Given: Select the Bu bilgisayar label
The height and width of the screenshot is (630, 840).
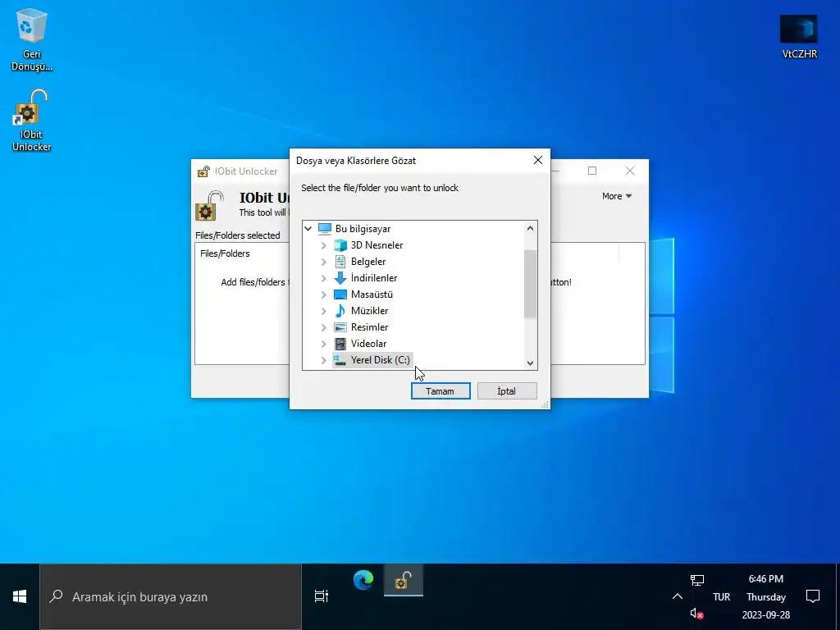Looking at the screenshot, I should [x=363, y=229].
